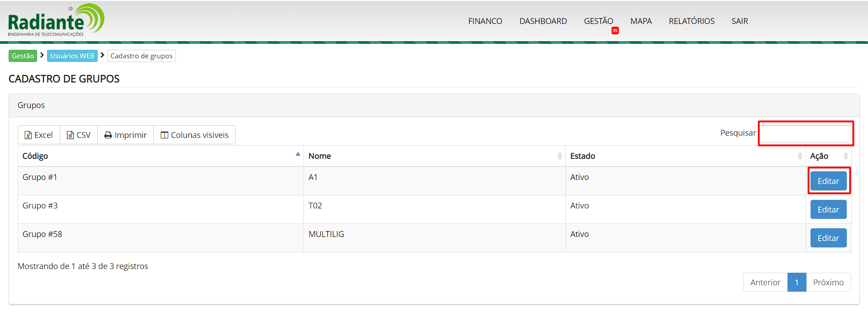
Task: Export groups as CSV
Action: point(79,135)
